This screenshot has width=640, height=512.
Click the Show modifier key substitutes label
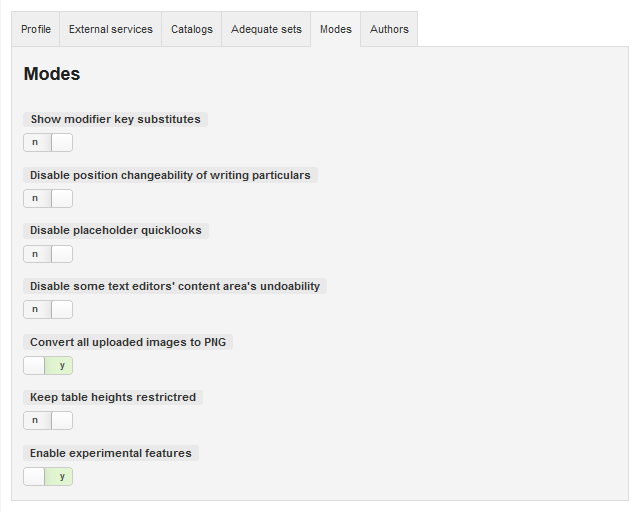click(116, 119)
